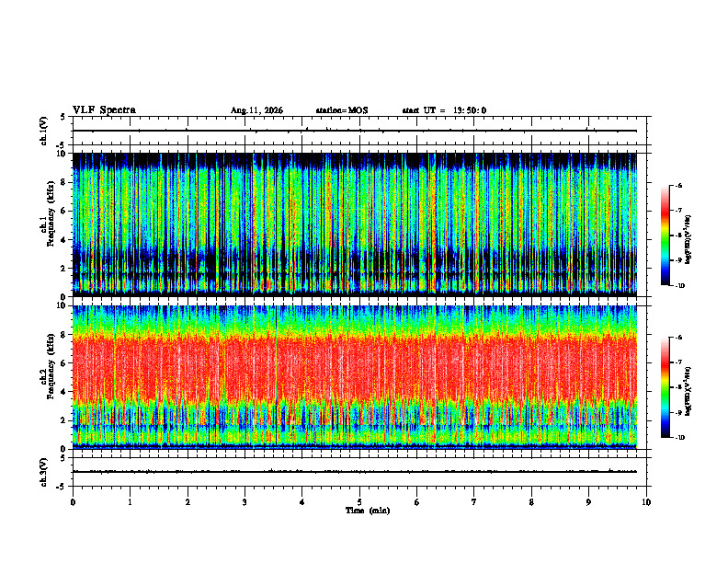Click the 8 minute tick label on time axis
The width and height of the screenshot is (728, 563).
531,502
